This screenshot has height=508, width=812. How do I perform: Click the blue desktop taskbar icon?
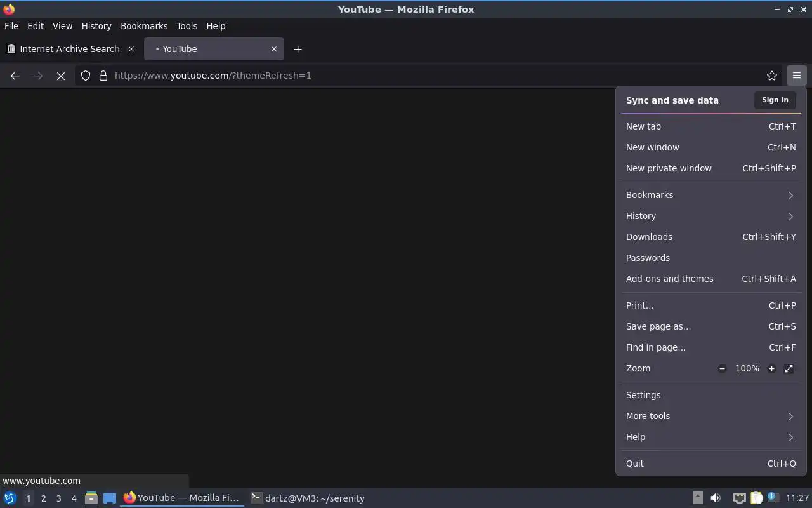(x=110, y=498)
